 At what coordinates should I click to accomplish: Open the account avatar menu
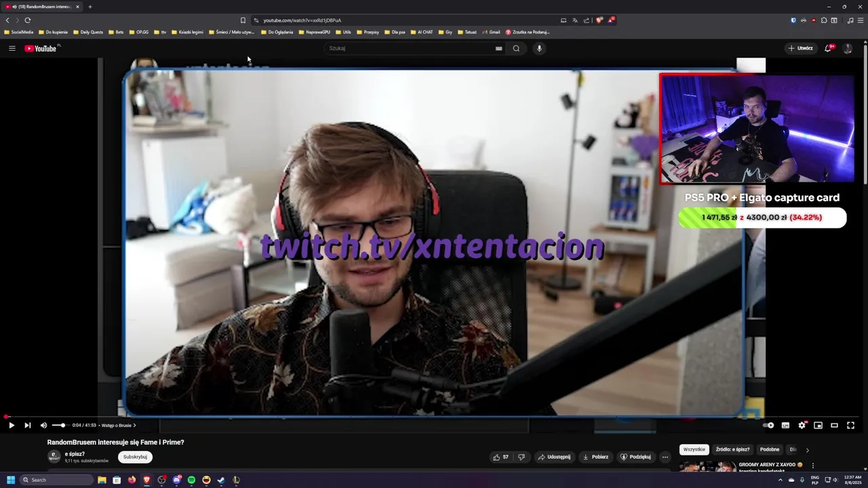[x=847, y=48]
